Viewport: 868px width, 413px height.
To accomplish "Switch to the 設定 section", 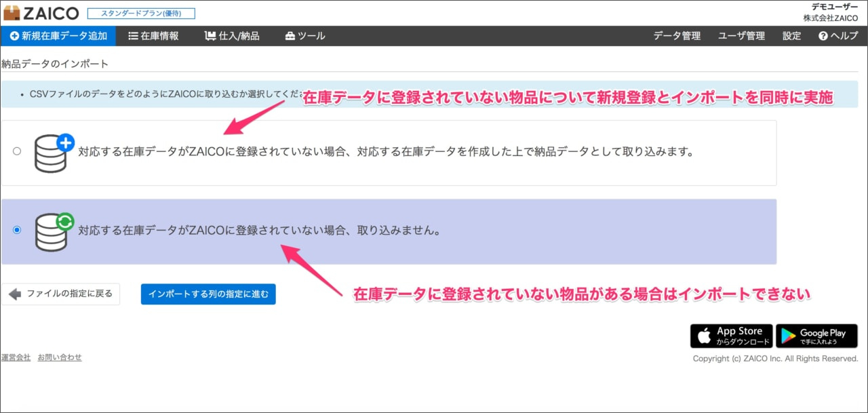I will point(791,35).
